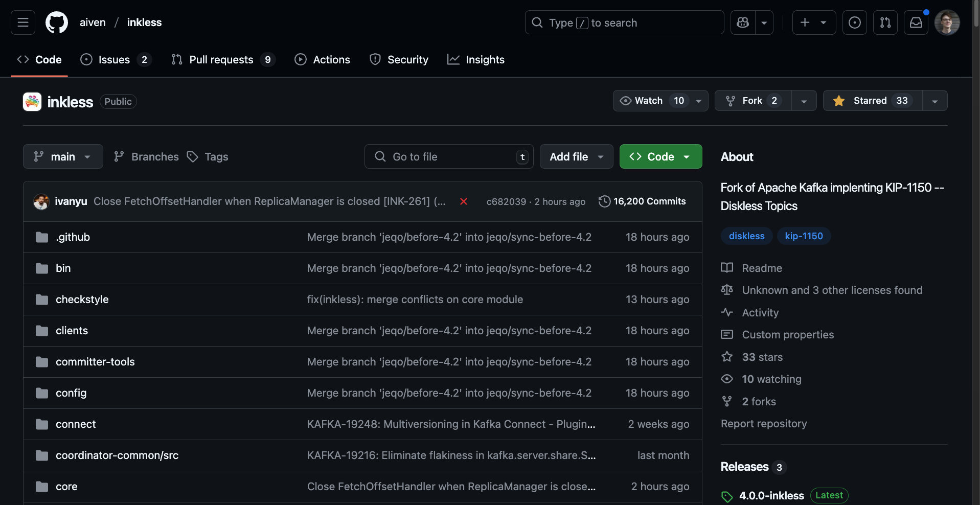Click the failed status X icon
This screenshot has height=505, width=980.
(x=464, y=201)
